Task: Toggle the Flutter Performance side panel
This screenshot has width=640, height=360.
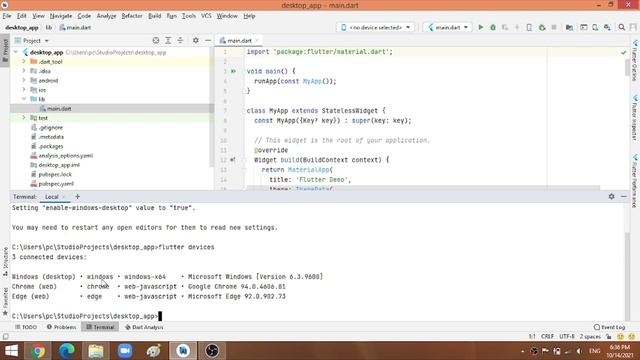Action: tap(635, 181)
